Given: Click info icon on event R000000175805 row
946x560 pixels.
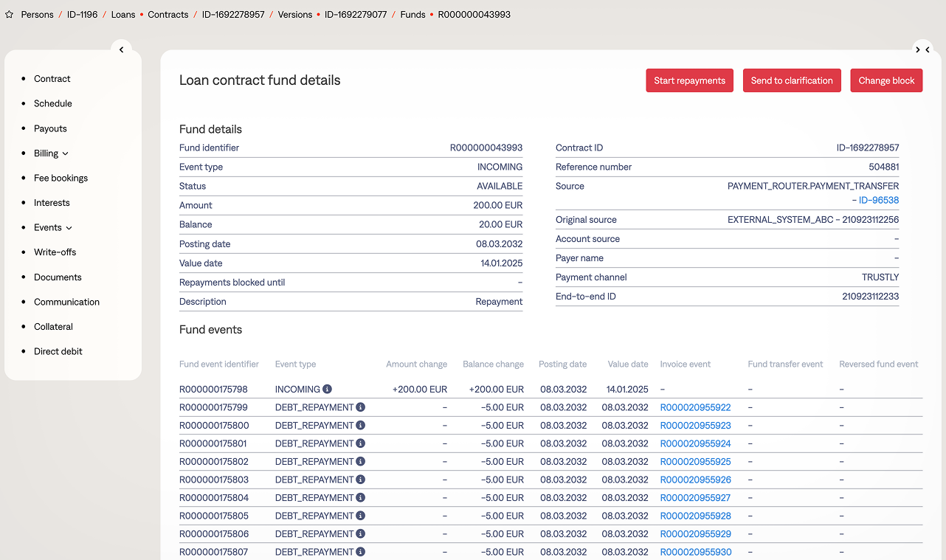Looking at the screenshot, I should (x=361, y=516).
